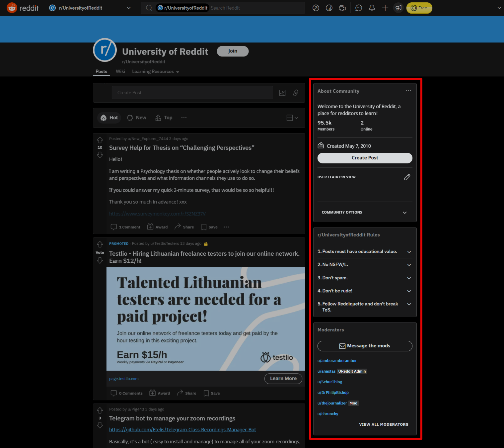Open the Reddit Live video icon
Image resolution: width=504 pixels, height=448 pixels.
tap(342, 8)
